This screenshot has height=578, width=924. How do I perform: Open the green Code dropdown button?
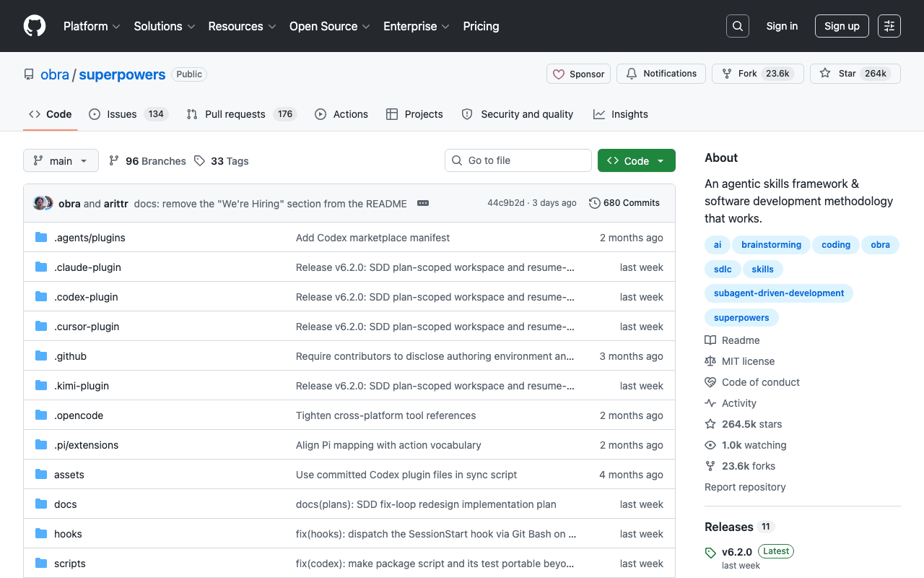tap(637, 160)
